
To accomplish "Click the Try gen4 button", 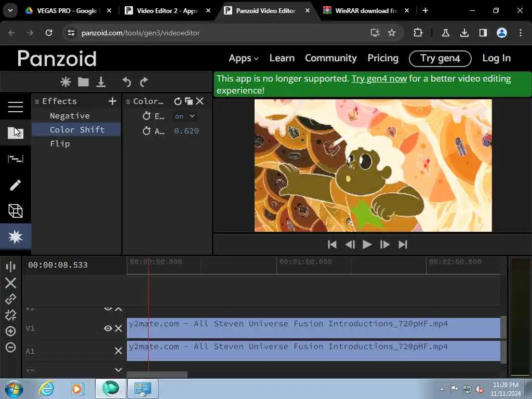I will 440,58.
